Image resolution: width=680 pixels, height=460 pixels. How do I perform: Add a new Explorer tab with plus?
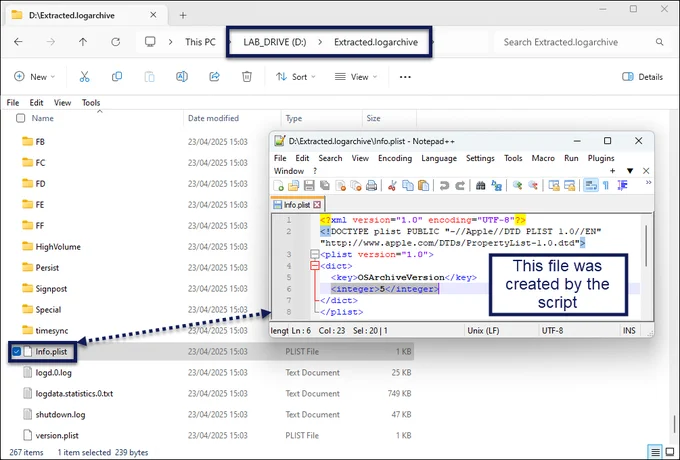point(183,15)
